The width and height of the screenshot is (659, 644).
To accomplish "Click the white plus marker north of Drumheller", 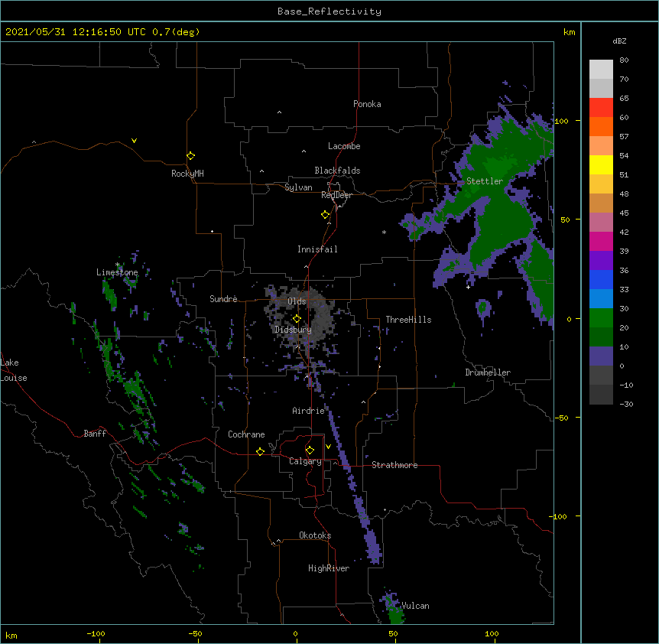I will tap(468, 287).
